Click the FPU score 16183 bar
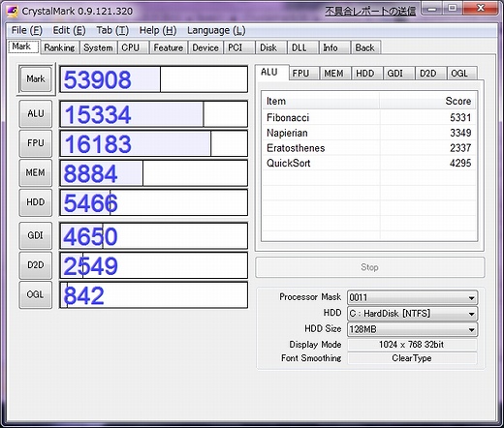The height and width of the screenshot is (428, 504). [x=154, y=143]
